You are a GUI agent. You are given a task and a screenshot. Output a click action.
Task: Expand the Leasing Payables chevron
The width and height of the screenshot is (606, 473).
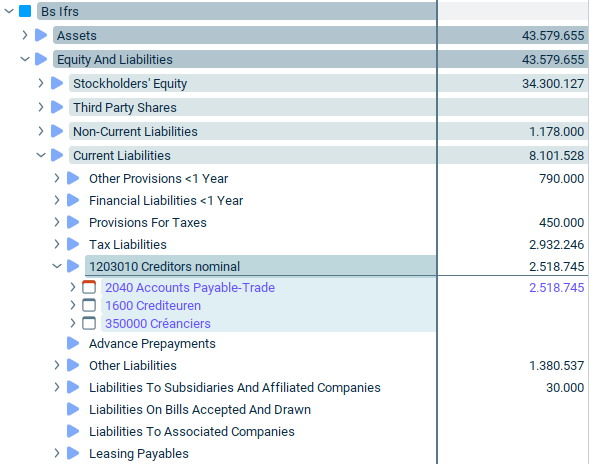coord(57,453)
